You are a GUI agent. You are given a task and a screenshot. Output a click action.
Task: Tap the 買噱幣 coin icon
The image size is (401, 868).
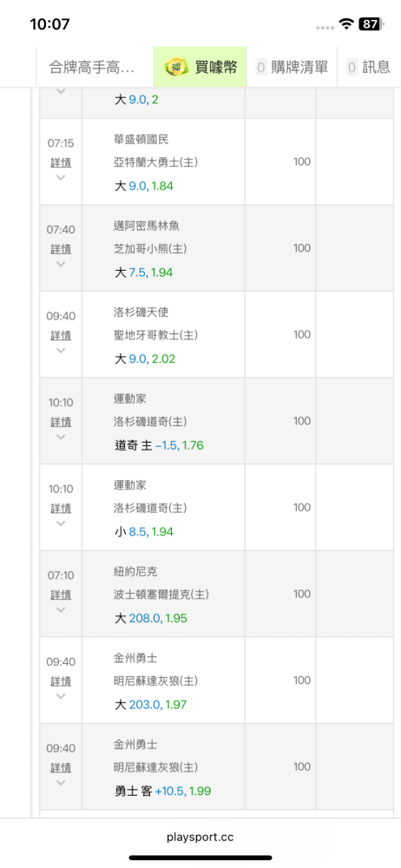(177, 67)
